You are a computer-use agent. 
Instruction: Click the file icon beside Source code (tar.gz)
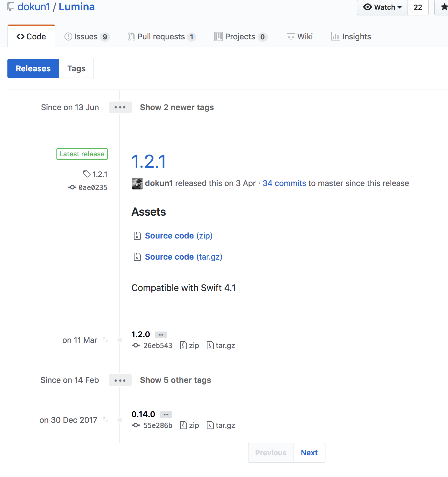click(x=137, y=257)
